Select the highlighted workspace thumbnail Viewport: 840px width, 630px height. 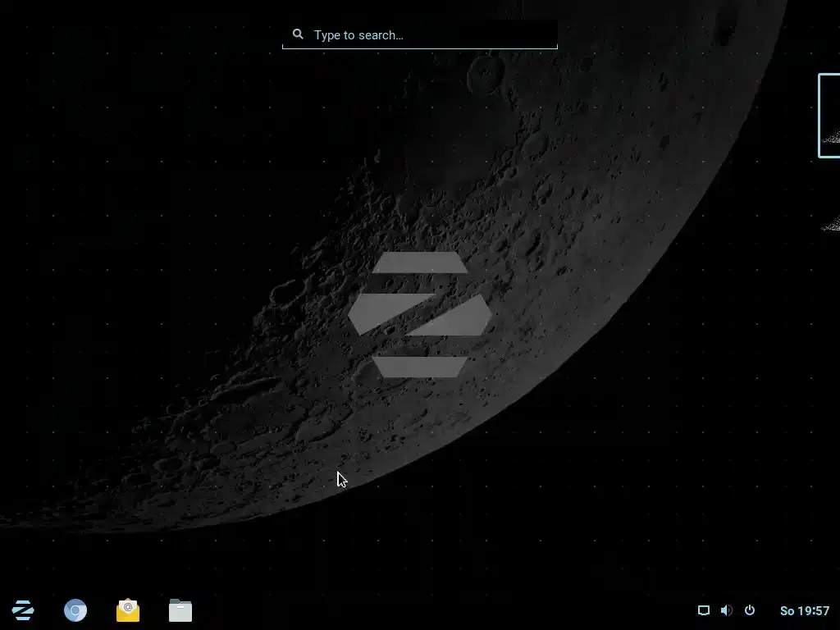click(x=829, y=116)
